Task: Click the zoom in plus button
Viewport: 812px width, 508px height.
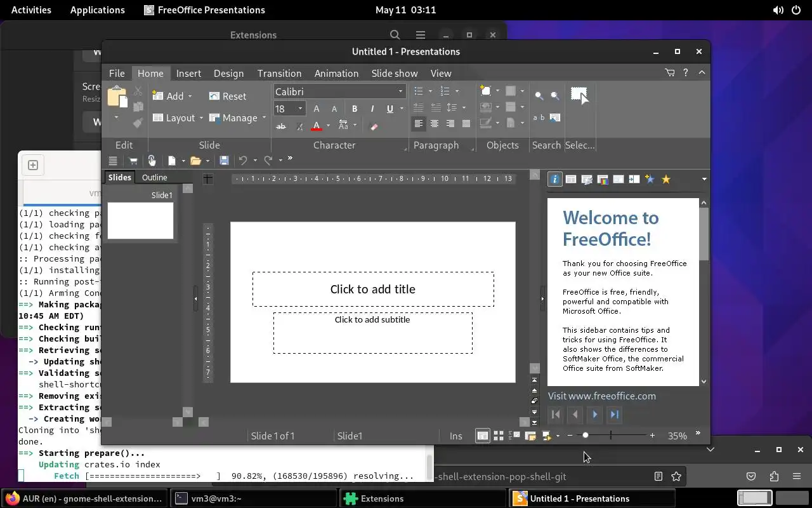Action: (652, 435)
